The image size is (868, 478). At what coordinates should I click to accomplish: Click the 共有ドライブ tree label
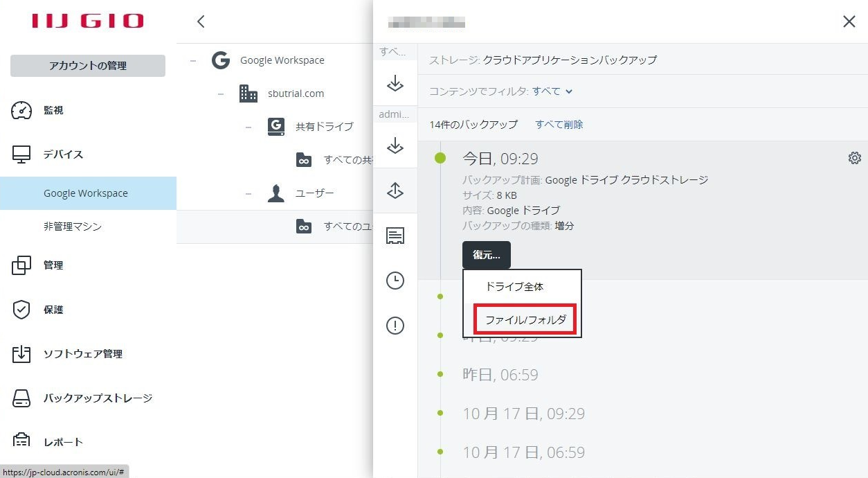325,127
